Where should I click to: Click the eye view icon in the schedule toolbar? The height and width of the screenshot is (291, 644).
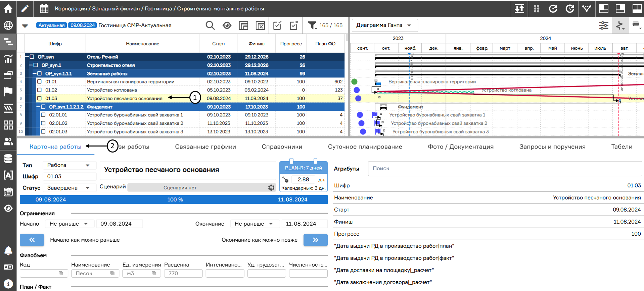(x=227, y=25)
